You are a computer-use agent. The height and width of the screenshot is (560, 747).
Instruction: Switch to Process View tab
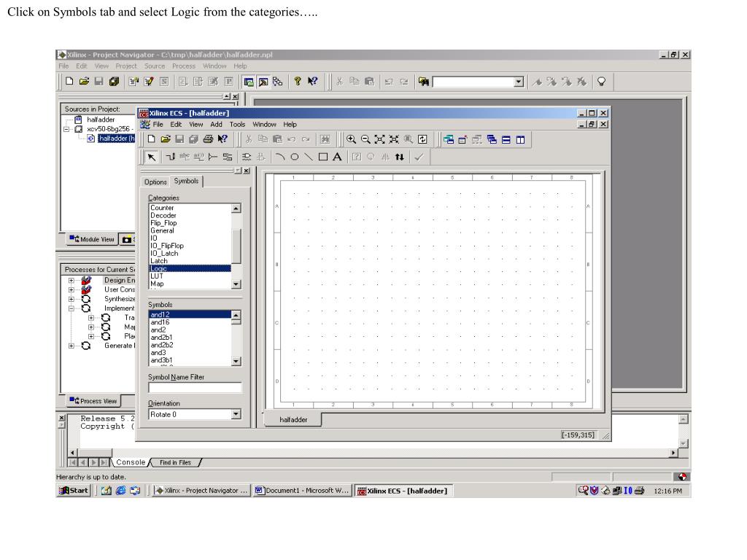[93, 401]
